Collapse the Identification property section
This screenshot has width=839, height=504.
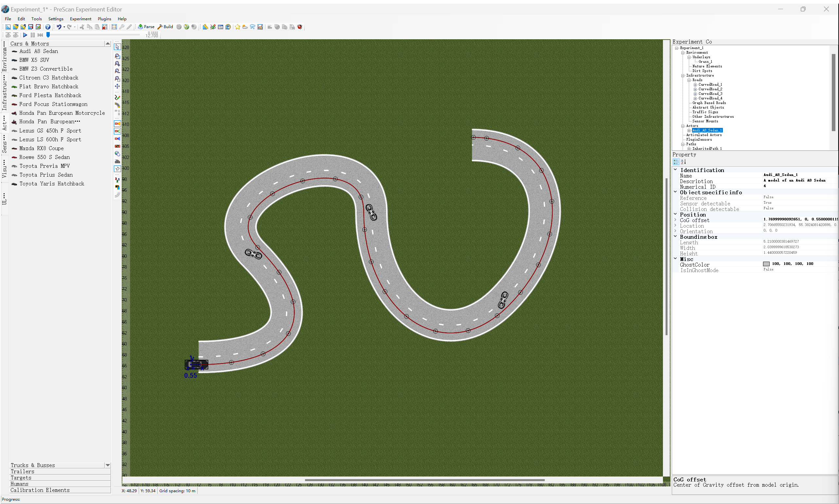675,170
